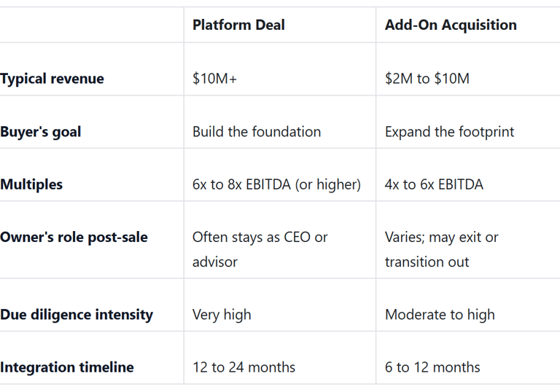Select the 4x to 6x EBITDA cell
This screenshot has height=392, width=560.
point(434,184)
